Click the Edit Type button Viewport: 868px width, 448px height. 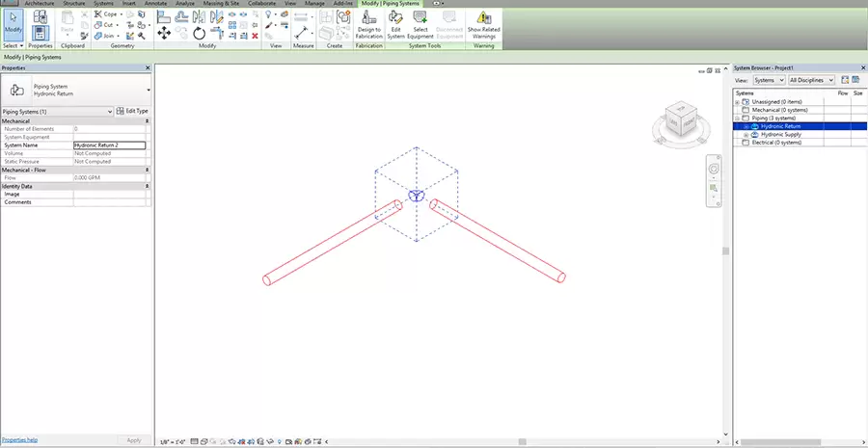click(x=133, y=111)
